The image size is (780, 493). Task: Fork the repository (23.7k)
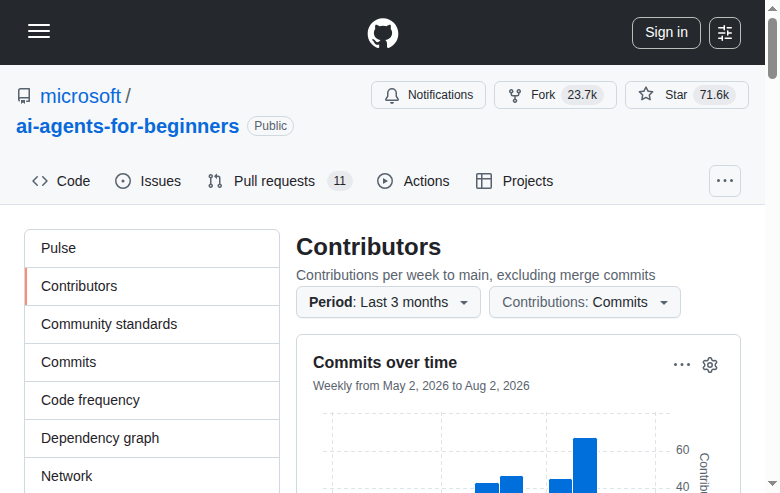(555, 95)
